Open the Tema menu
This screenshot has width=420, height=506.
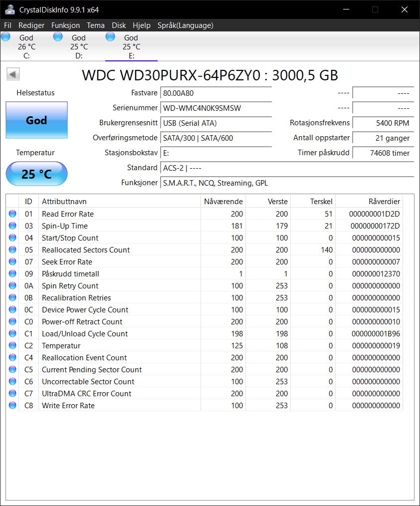click(95, 25)
